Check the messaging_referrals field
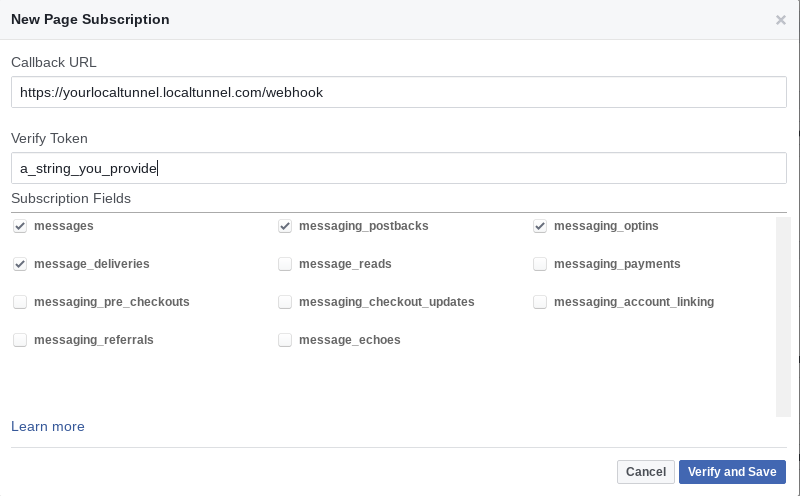 [20, 340]
